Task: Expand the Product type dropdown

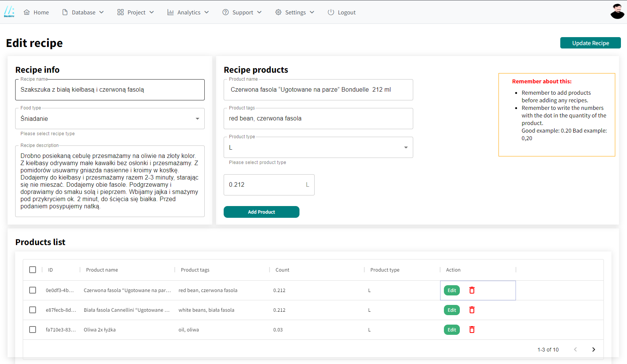Action: tap(318, 147)
